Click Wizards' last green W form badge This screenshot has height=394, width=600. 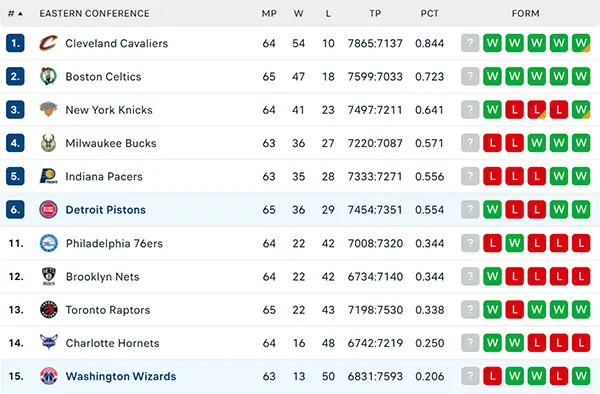click(581, 376)
